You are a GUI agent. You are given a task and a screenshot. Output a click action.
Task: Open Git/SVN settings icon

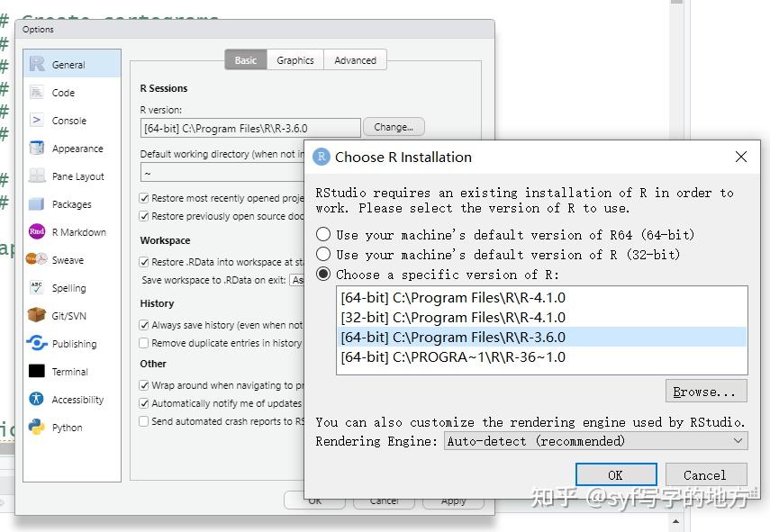tap(37, 315)
